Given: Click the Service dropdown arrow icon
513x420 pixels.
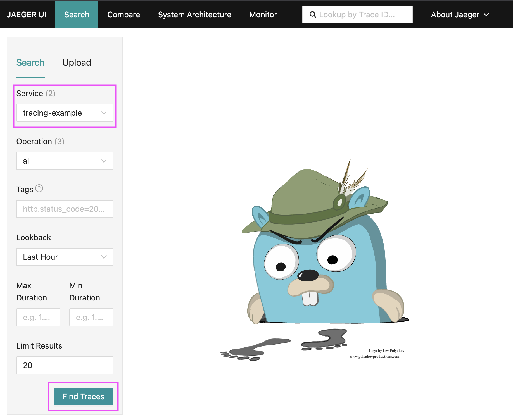Looking at the screenshot, I should tap(104, 113).
